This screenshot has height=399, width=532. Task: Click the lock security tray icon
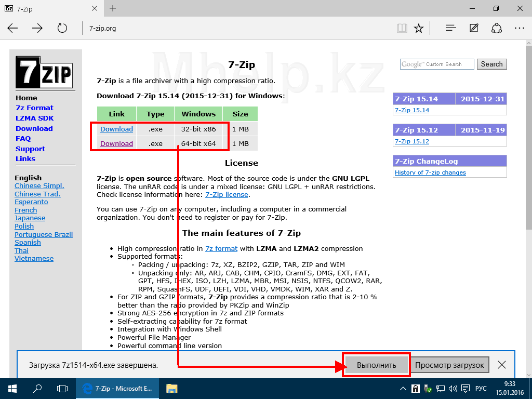(415, 389)
